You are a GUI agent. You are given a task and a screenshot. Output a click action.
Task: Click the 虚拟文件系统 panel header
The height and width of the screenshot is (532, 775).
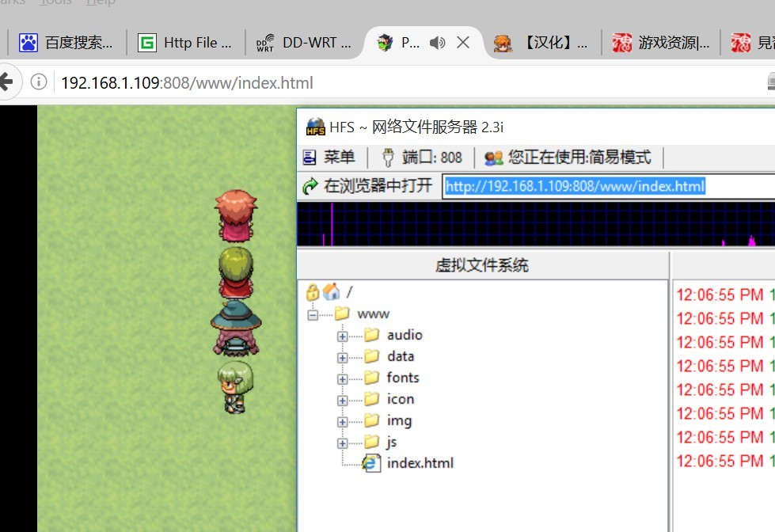pos(482,265)
